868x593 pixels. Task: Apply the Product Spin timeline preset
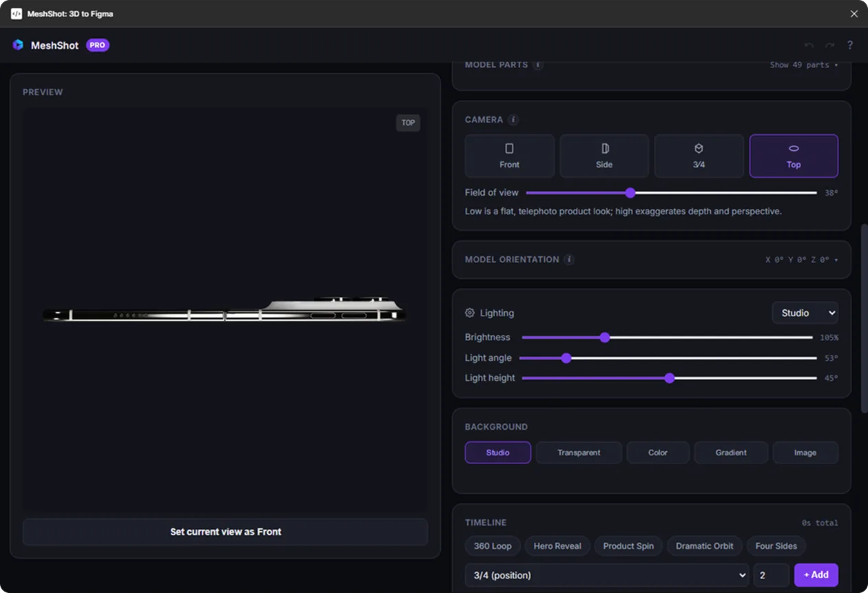point(628,546)
